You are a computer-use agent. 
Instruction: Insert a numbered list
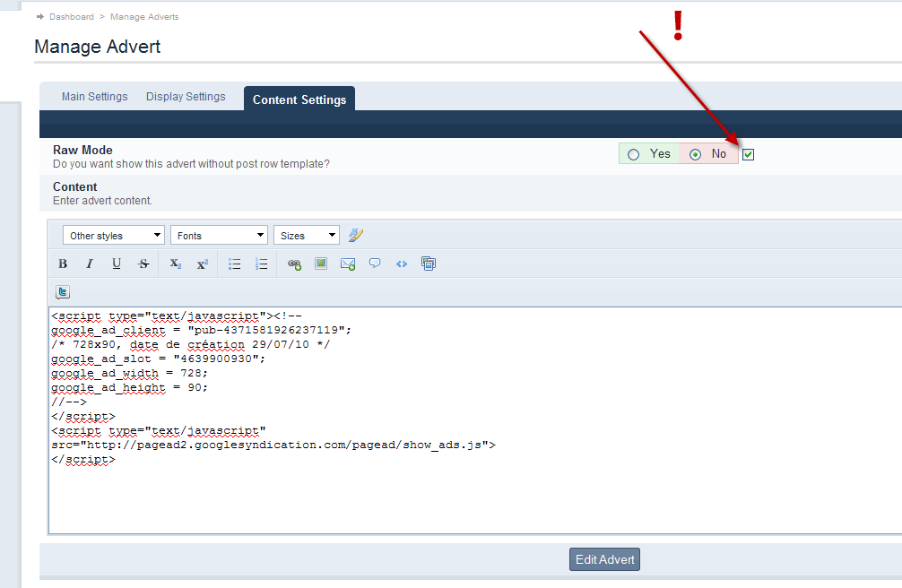tap(261, 264)
